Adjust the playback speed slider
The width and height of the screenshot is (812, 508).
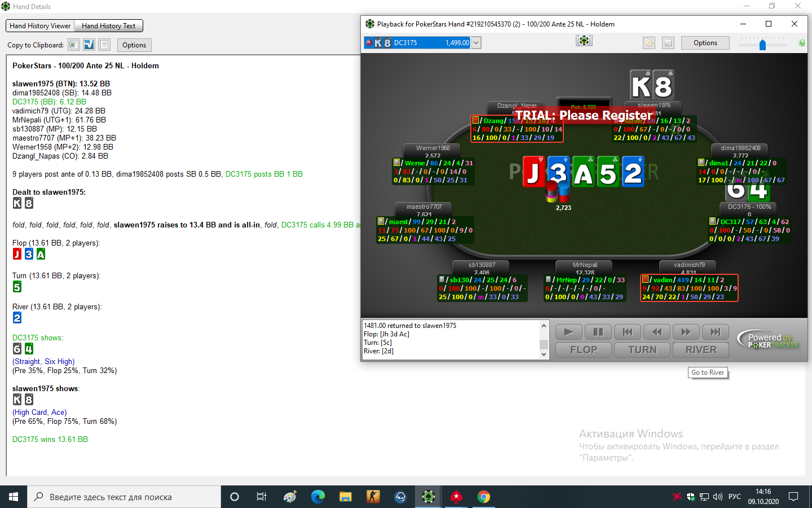(762, 44)
